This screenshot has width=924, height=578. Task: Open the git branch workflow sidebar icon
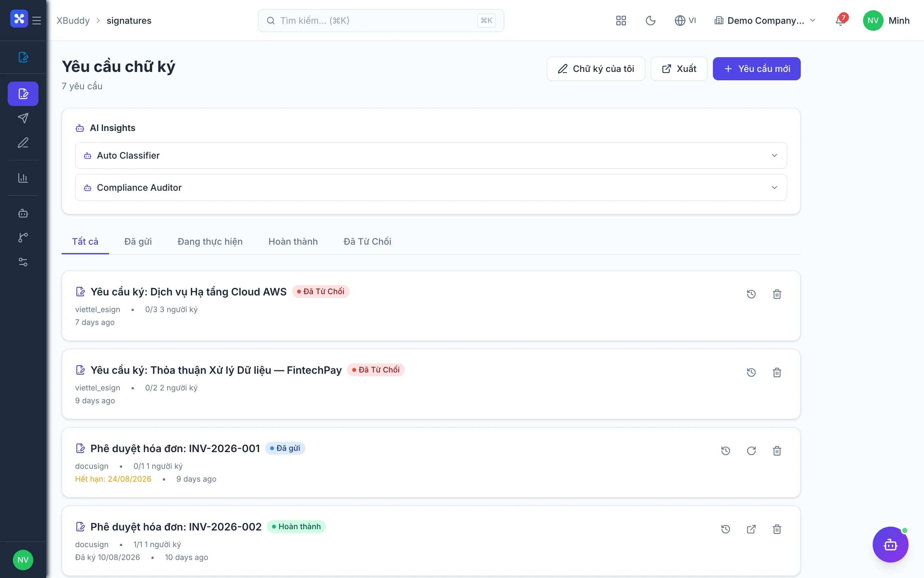[x=23, y=237]
